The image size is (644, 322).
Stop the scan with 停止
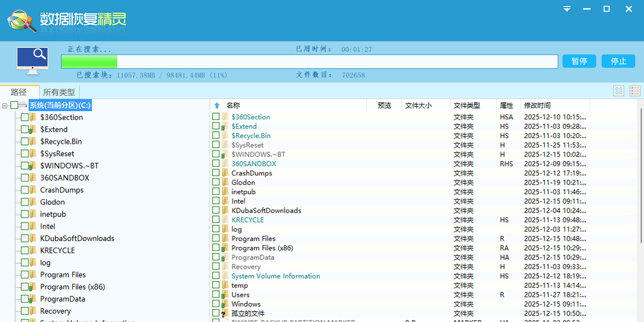click(x=619, y=61)
